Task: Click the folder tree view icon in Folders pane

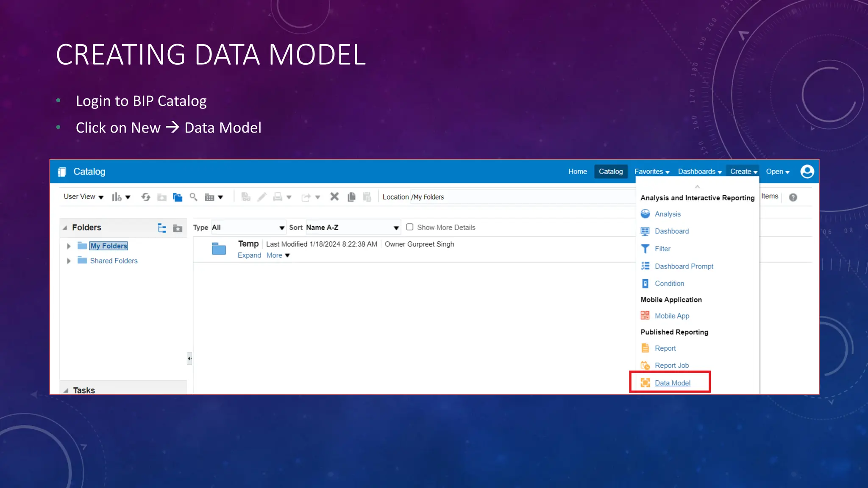Action: (162, 228)
